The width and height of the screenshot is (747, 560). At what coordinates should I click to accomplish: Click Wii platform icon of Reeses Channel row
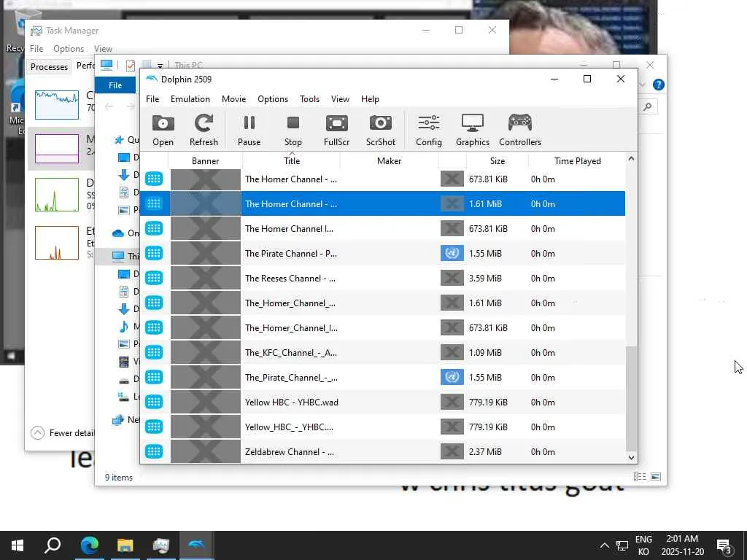[x=154, y=278]
